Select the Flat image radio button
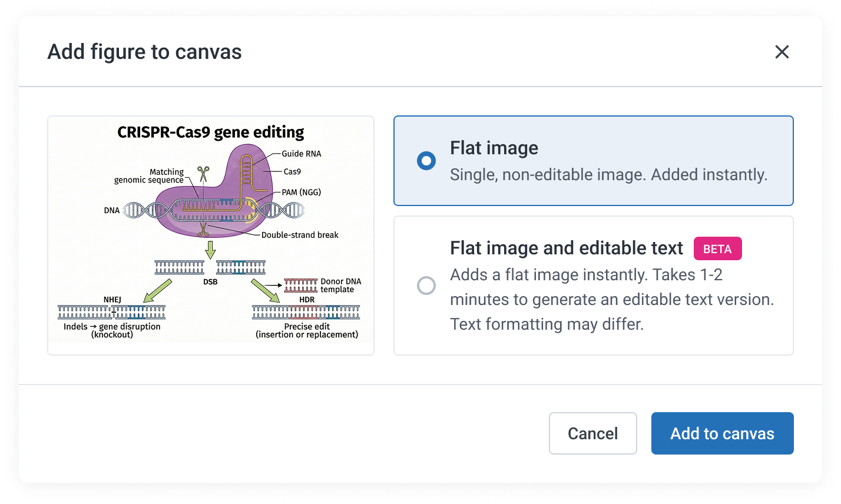841x504 pixels. [x=426, y=160]
